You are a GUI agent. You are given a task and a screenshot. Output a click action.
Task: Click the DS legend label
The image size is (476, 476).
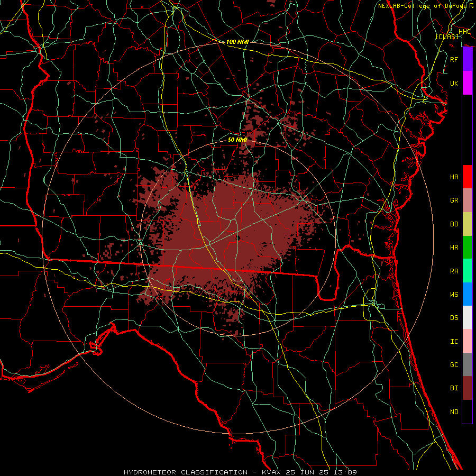coord(454,317)
